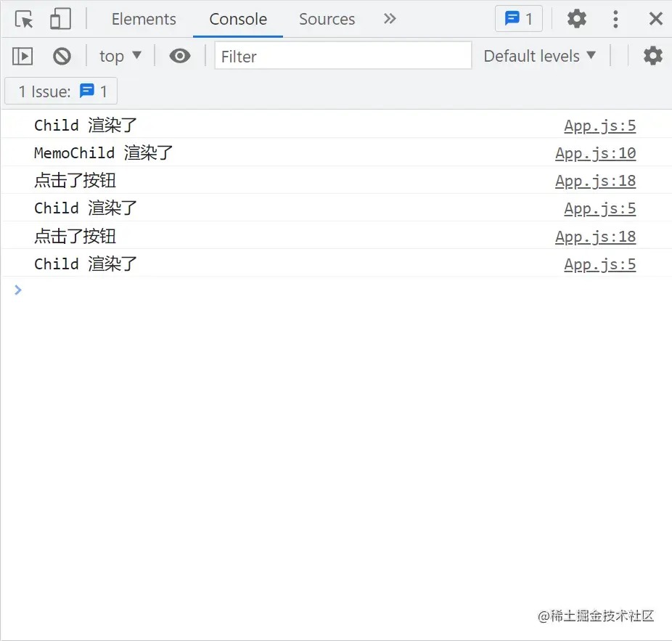Open the issues counter badge in the top toolbar
The image size is (672, 641).
[519, 19]
